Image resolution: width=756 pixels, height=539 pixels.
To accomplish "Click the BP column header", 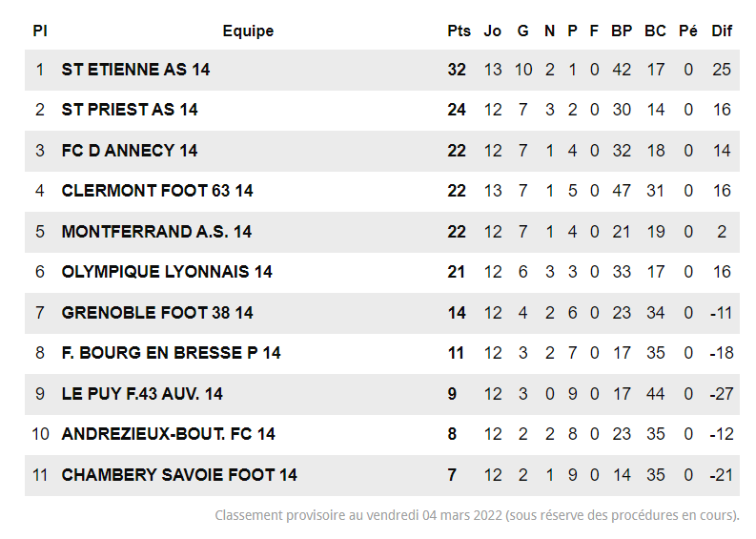I will (622, 31).
